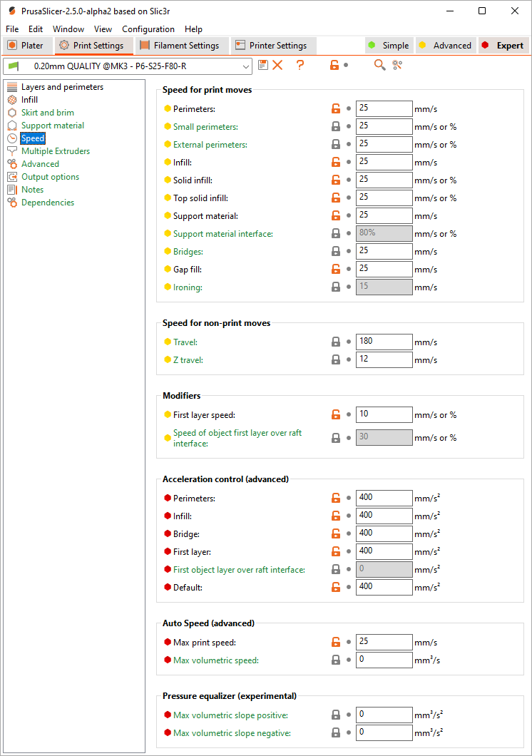
Task: Switch to Filament Settings tab
Action: (180, 46)
